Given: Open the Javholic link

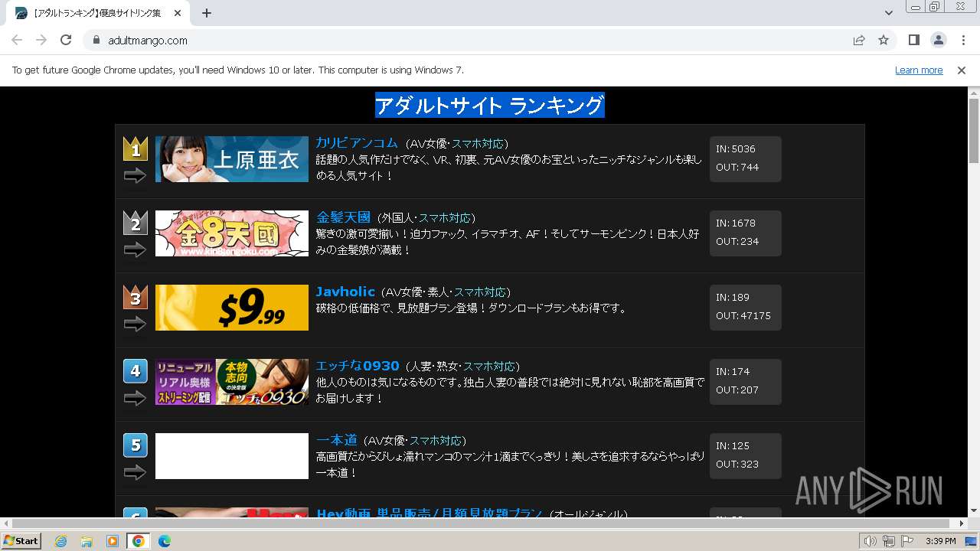Looking at the screenshot, I should (x=345, y=292).
